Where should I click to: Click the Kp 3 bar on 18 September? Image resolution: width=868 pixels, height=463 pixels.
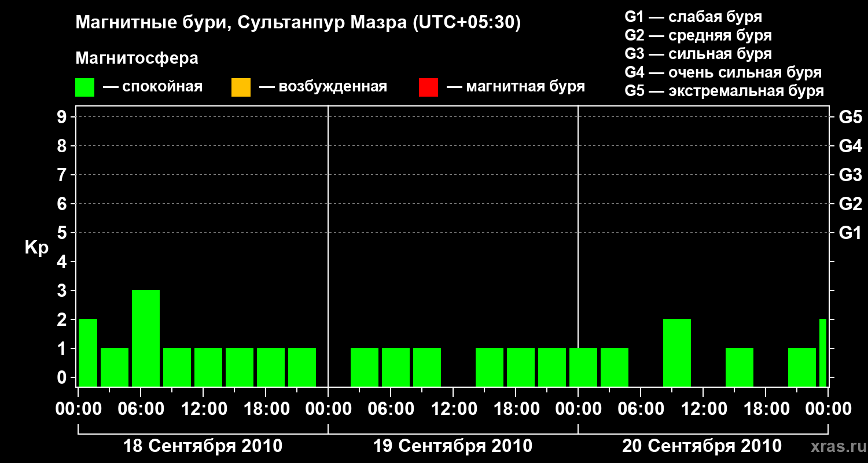click(146, 338)
